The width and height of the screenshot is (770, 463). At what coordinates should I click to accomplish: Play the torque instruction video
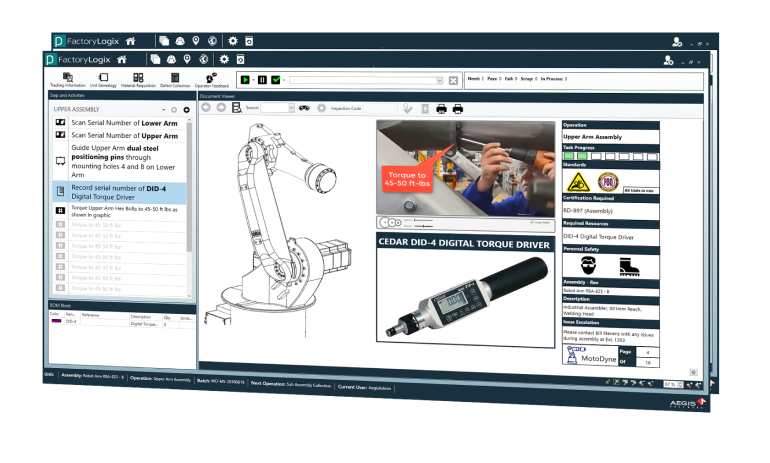pos(385,222)
